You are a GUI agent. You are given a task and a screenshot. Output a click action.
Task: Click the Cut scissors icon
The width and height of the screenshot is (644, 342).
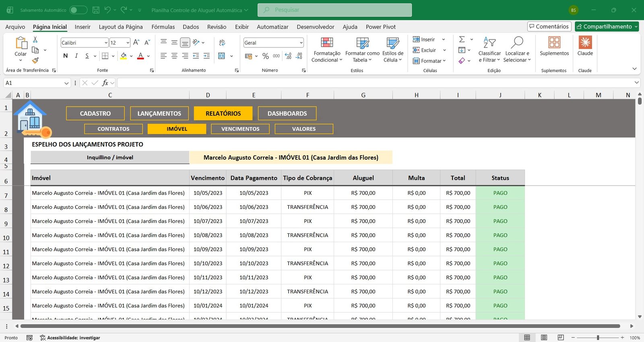(x=35, y=39)
